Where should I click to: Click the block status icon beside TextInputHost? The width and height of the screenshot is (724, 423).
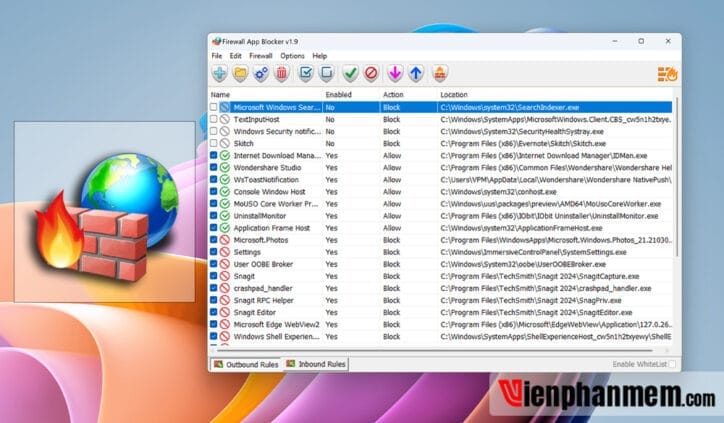225,119
